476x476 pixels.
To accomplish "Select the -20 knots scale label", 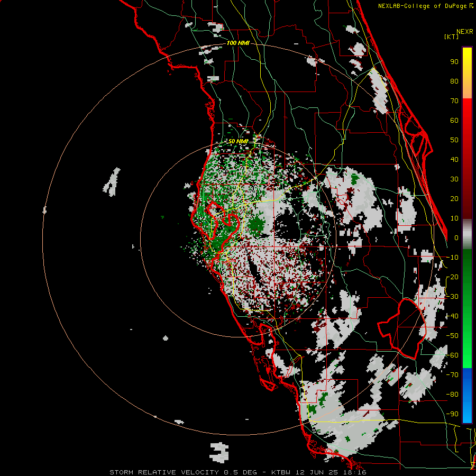I will [452, 277].
